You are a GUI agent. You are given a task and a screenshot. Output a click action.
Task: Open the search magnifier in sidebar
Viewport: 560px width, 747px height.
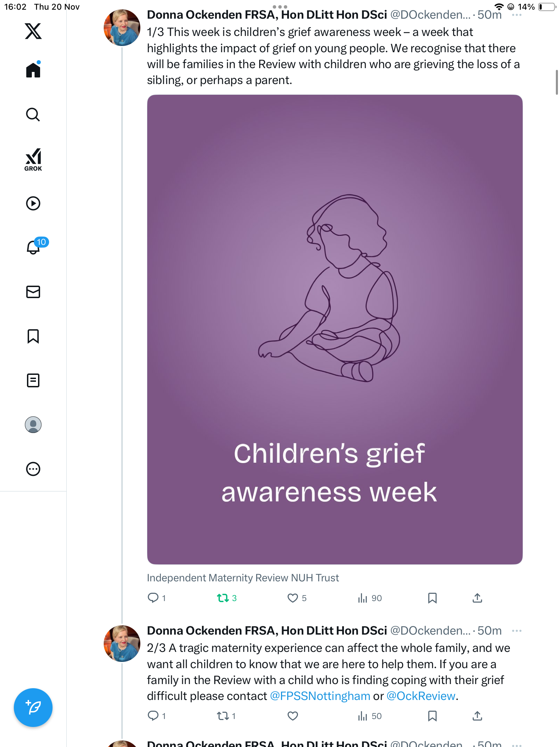point(33,115)
